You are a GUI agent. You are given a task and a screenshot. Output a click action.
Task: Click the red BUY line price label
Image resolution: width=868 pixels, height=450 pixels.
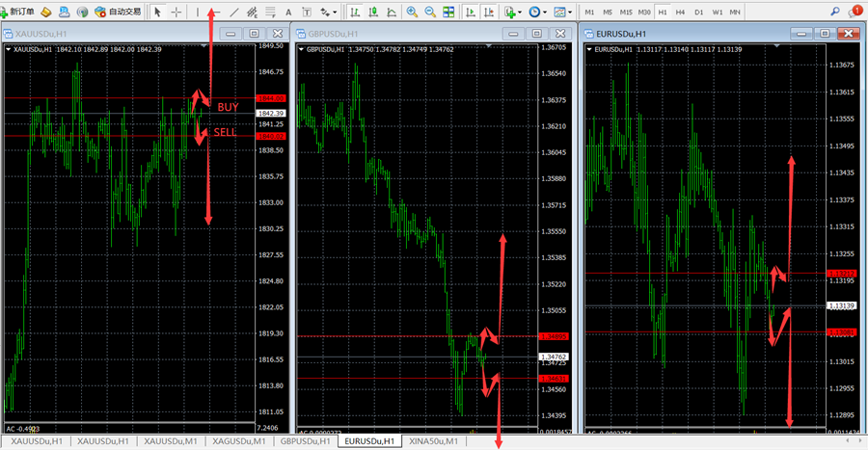click(x=270, y=98)
